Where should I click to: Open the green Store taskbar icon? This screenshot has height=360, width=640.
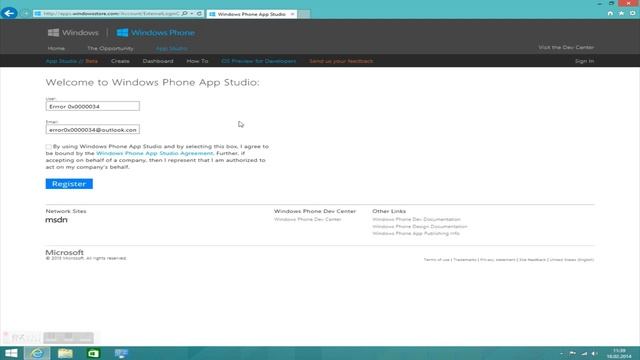tap(93, 353)
